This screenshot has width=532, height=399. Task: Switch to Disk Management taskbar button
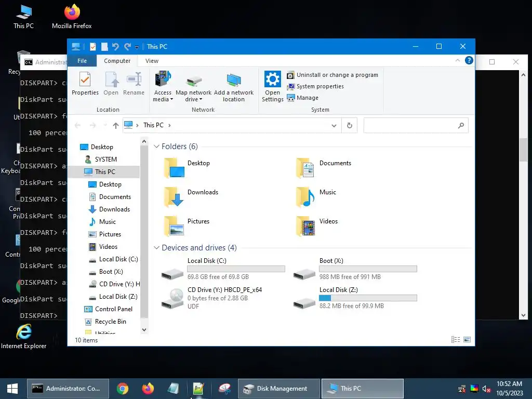(x=279, y=389)
